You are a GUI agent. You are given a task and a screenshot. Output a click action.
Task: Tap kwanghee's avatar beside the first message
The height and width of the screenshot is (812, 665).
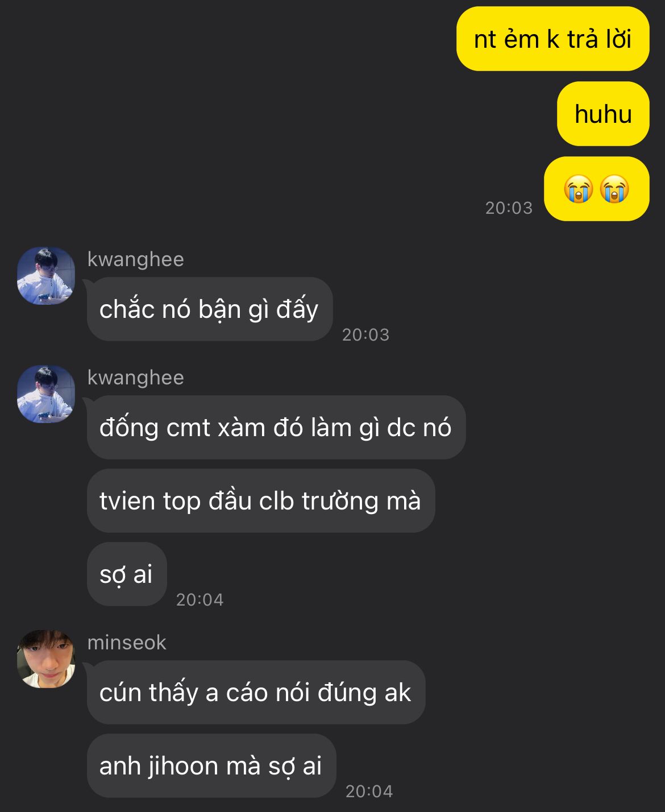(46, 276)
